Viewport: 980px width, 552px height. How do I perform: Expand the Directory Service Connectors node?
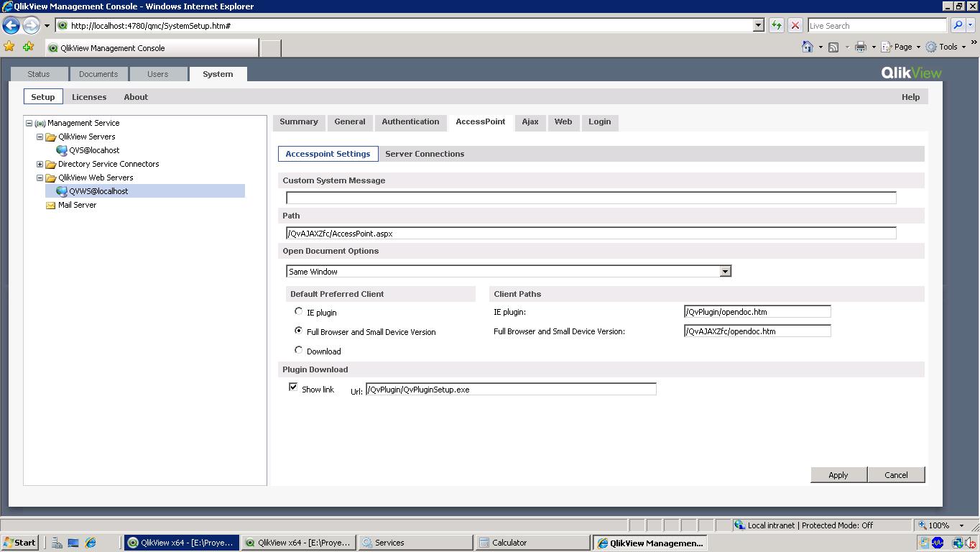(x=40, y=164)
